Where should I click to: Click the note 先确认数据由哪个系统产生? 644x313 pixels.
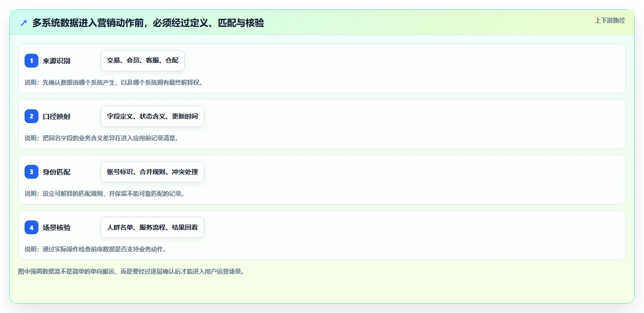(x=114, y=82)
